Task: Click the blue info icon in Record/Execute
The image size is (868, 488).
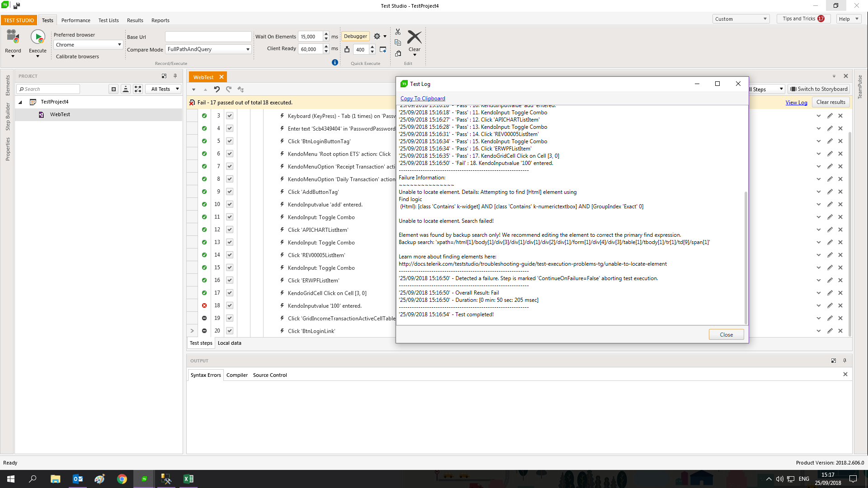Action: tap(335, 63)
